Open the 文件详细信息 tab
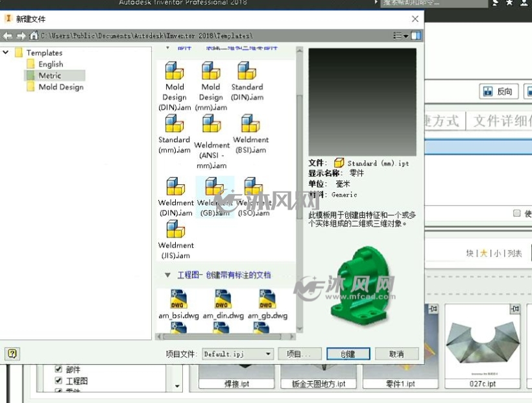Screen dimensions: 532x403 (x=500, y=121)
